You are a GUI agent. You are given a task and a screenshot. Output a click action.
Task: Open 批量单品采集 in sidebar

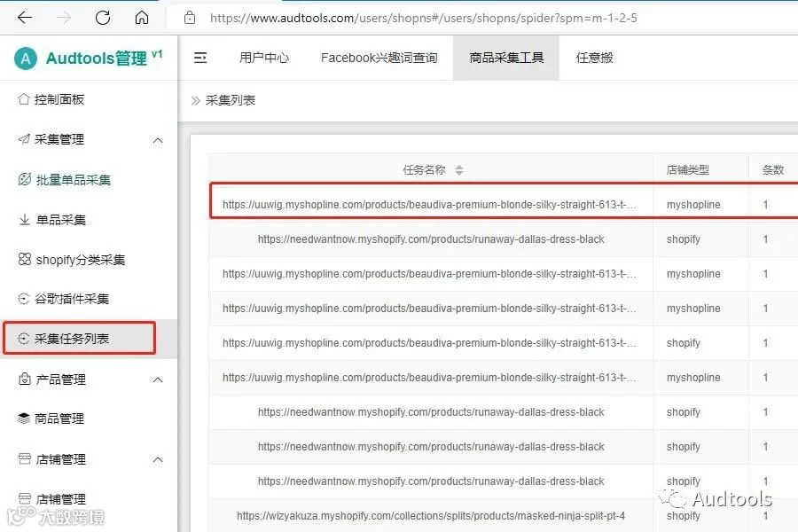74,180
